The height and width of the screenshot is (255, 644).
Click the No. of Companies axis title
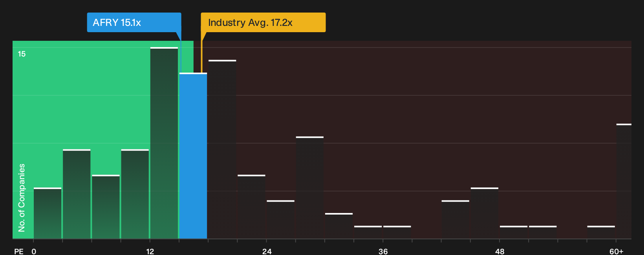pyautogui.click(x=22, y=198)
